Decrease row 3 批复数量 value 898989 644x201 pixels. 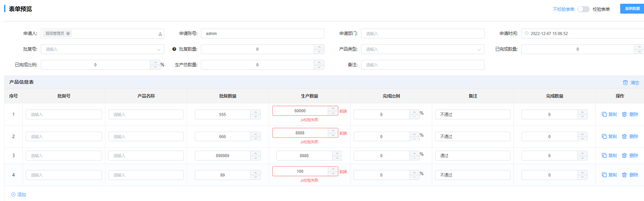(256, 158)
